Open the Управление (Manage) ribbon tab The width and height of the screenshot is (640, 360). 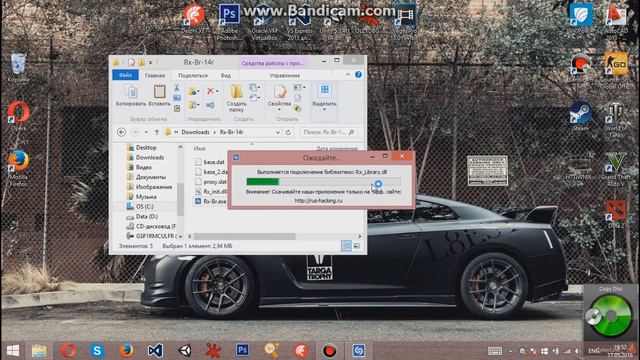tap(284, 76)
